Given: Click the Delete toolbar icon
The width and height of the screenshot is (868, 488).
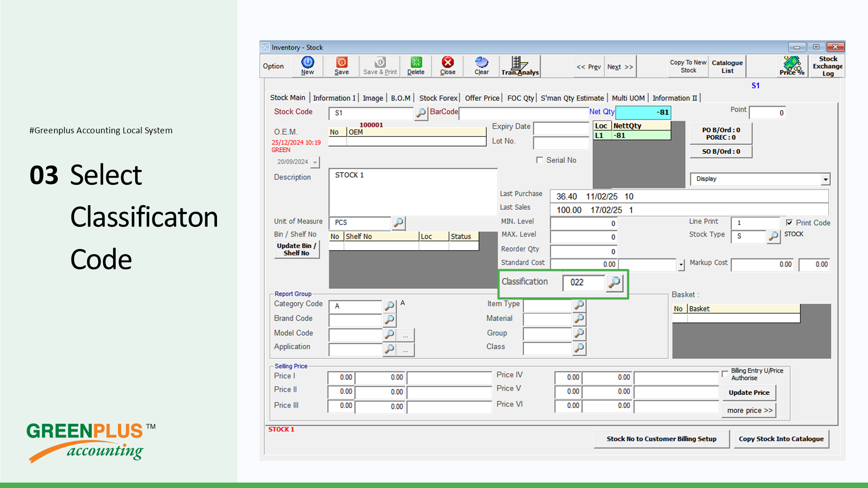Looking at the screenshot, I should [416, 66].
